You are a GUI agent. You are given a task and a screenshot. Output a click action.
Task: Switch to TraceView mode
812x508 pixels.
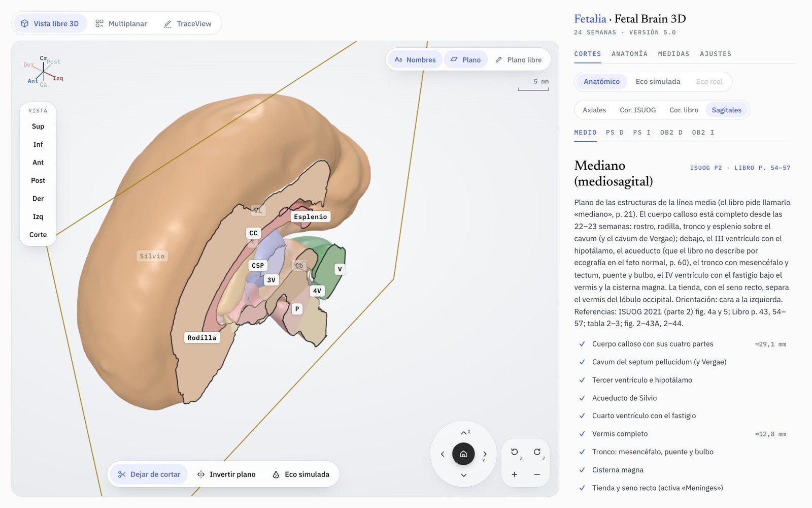[188, 24]
